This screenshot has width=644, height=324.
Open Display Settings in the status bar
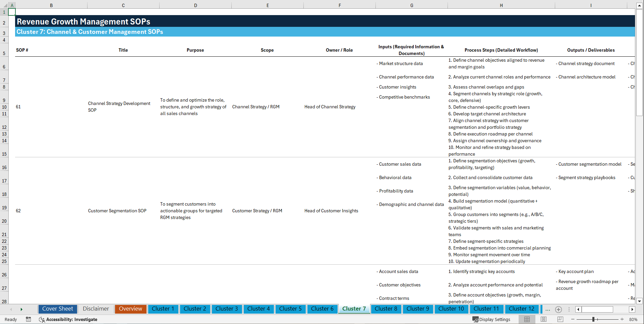coord(491,319)
